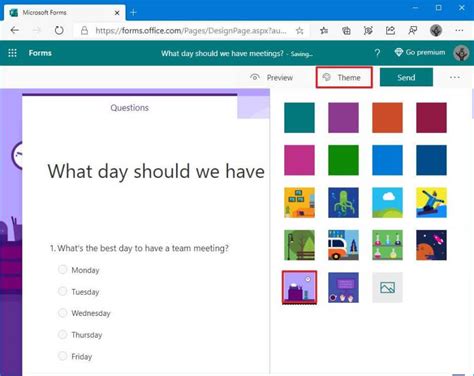Click the form title heading text
The image size is (474, 376).
[156, 172]
